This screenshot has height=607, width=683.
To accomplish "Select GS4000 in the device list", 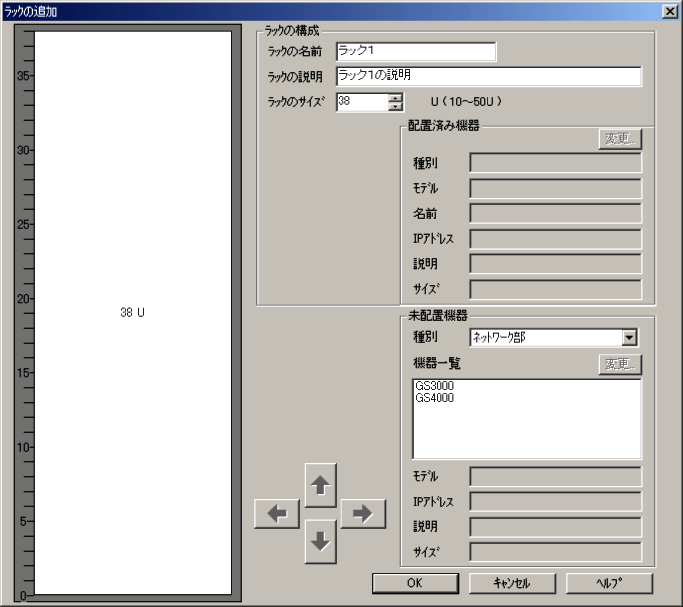I will coord(434,398).
